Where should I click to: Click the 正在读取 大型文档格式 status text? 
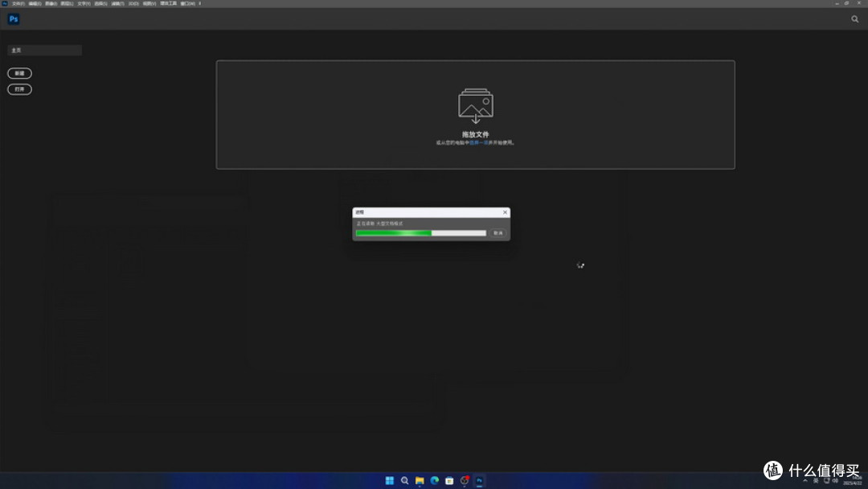click(379, 224)
